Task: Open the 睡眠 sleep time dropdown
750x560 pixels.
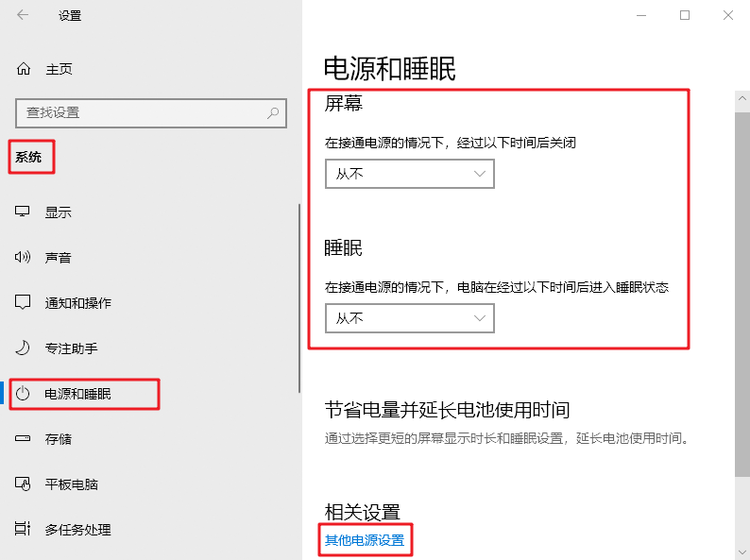Action: click(409, 318)
